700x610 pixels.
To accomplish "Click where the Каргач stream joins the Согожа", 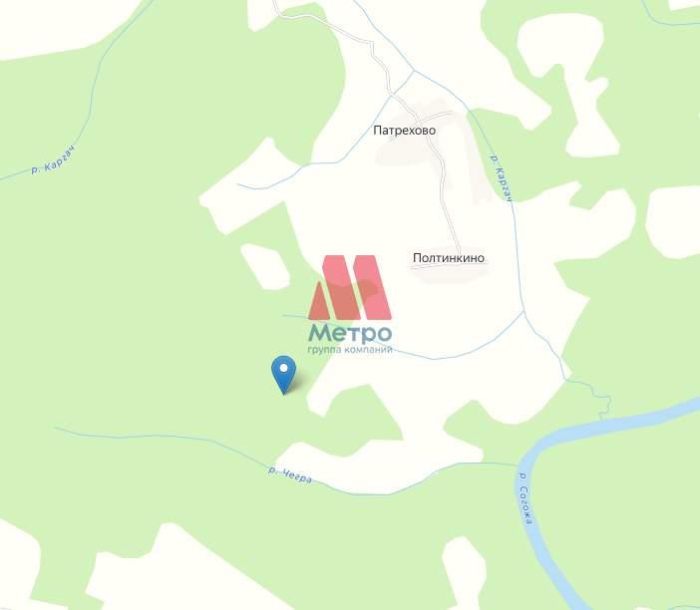I will [x=601, y=421].
